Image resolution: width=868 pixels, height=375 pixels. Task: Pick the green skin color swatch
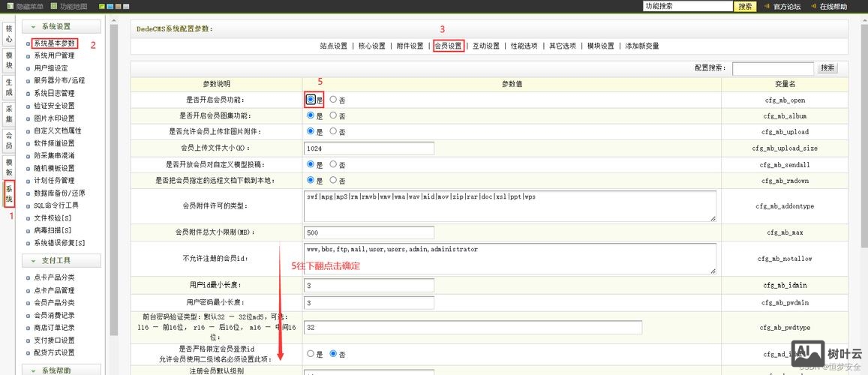coord(103,7)
